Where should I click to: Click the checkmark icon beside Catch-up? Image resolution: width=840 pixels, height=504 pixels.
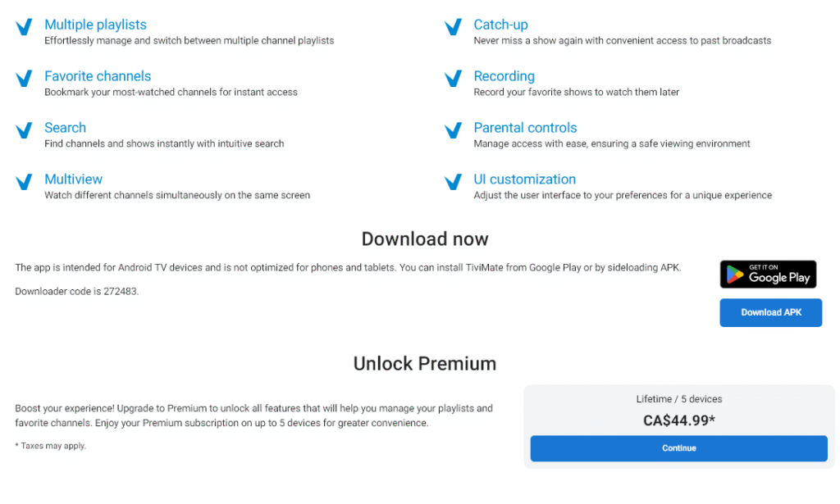(453, 27)
